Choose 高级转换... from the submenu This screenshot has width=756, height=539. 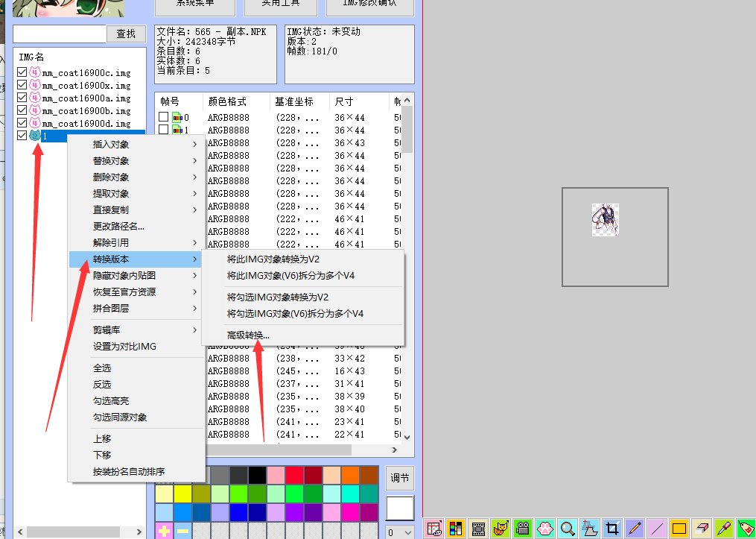(x=248, y=335)
